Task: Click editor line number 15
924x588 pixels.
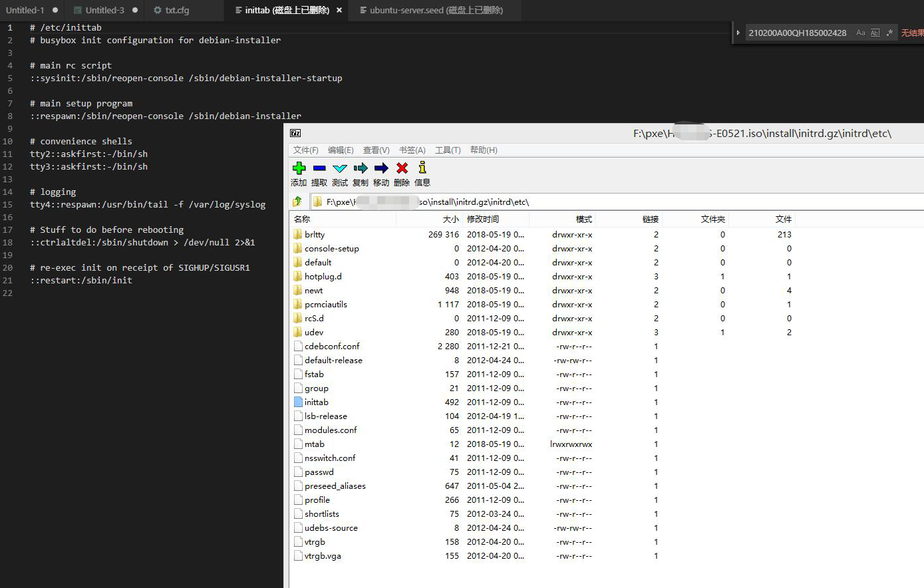Action: (x=8, y=204)
